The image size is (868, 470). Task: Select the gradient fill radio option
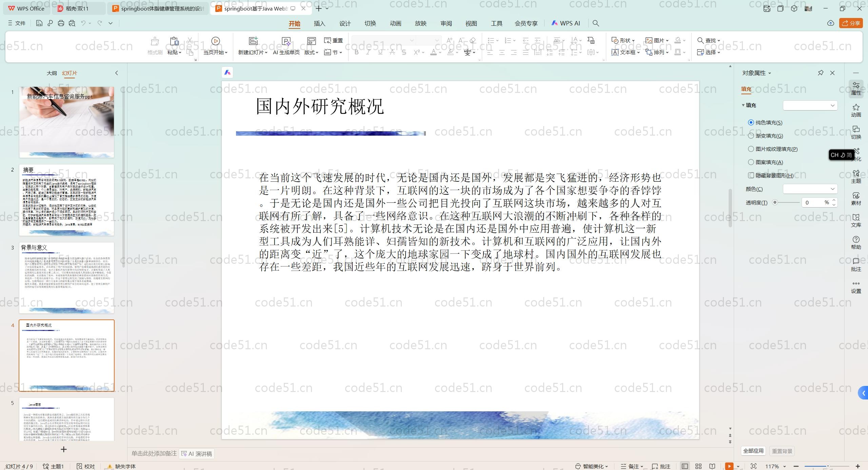tap(751, 136)
